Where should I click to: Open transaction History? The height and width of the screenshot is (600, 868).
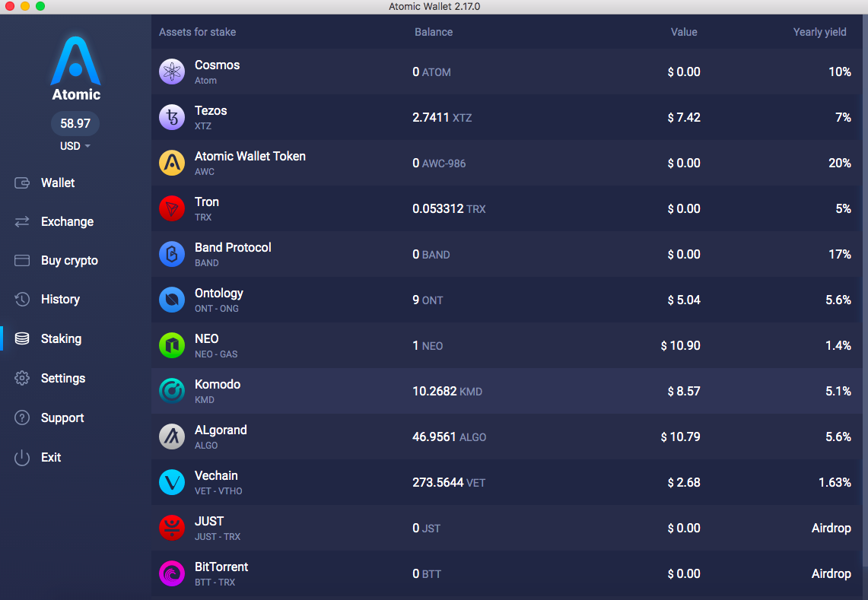click(60, 300)
